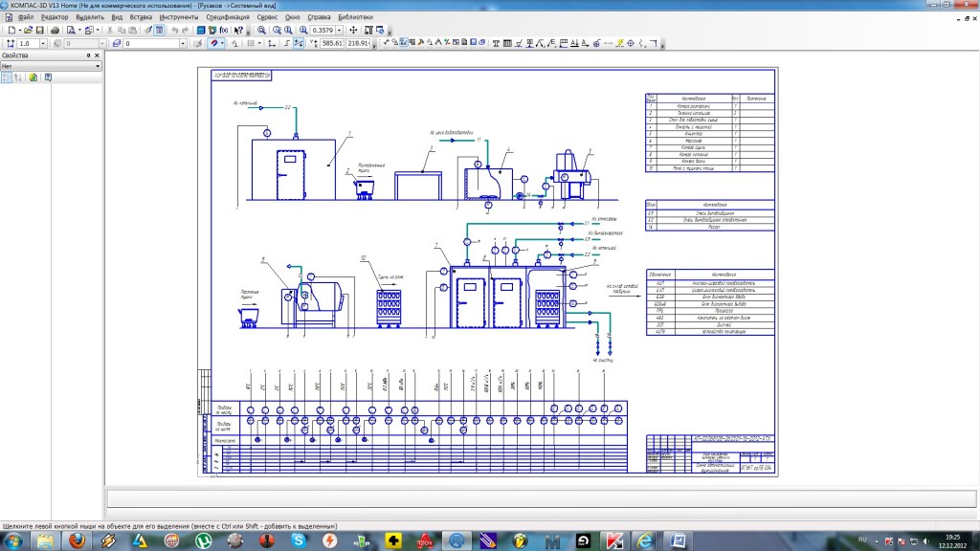Viewport: 980px width, 551px height.
Task: Open the snap magnet dropdown arrow
Action: [222, 43]
